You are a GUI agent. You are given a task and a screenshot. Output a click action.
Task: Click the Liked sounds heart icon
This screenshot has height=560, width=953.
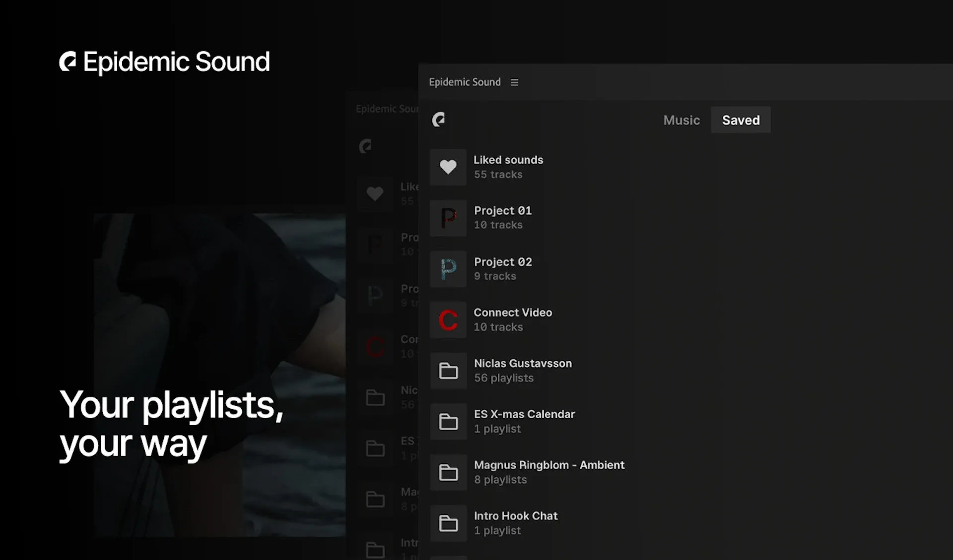[x=448, y=167]
